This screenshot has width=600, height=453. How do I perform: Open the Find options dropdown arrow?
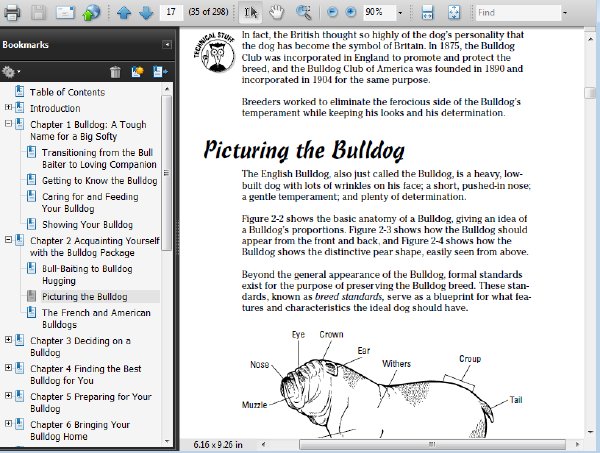tap(565, 13)
